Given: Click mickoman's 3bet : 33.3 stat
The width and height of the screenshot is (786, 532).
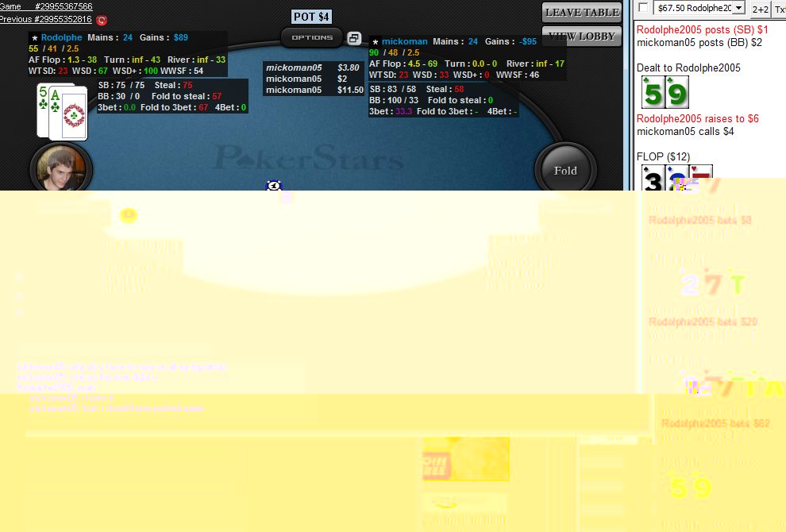Looking at the screenshot, I should pyautogui.click(x=391, y=111).
